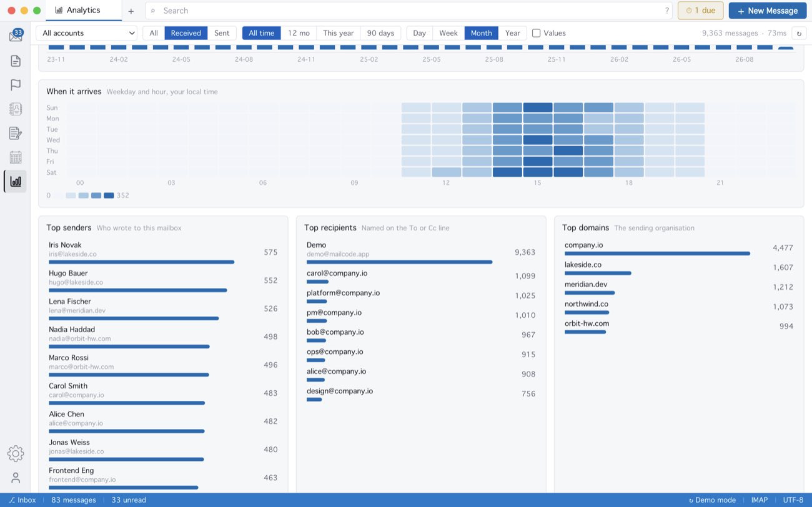Select the 90 days range
Viewport: 812px width, 507px height.
tap(380, 33)
